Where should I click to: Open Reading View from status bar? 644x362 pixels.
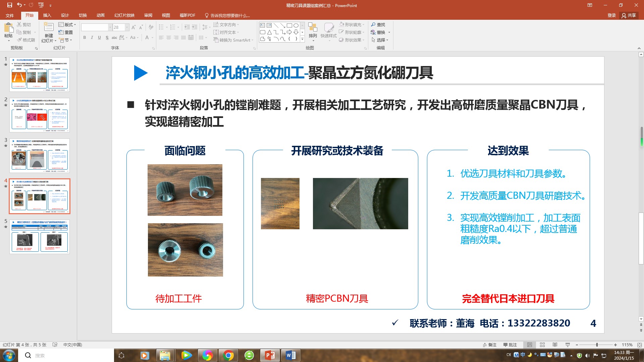click(x=555, y=345)
